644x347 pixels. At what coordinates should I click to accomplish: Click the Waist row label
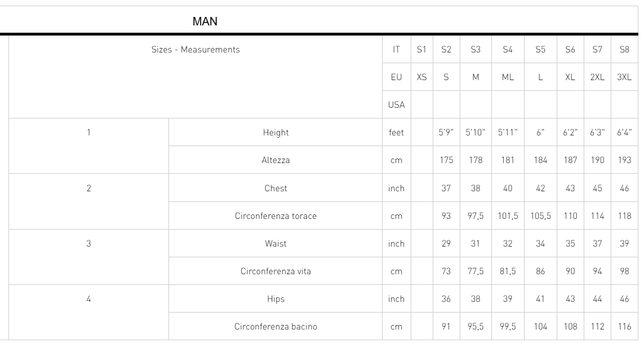point(276,243)
